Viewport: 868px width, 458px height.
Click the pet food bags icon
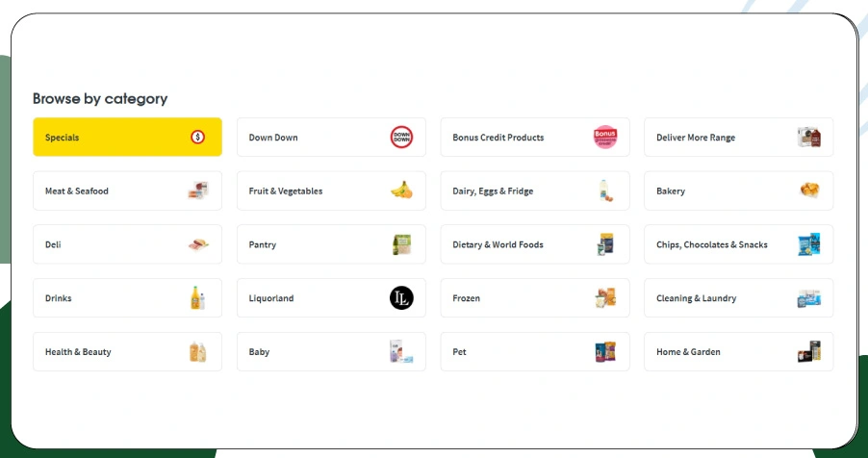click(x=604, y=352)
